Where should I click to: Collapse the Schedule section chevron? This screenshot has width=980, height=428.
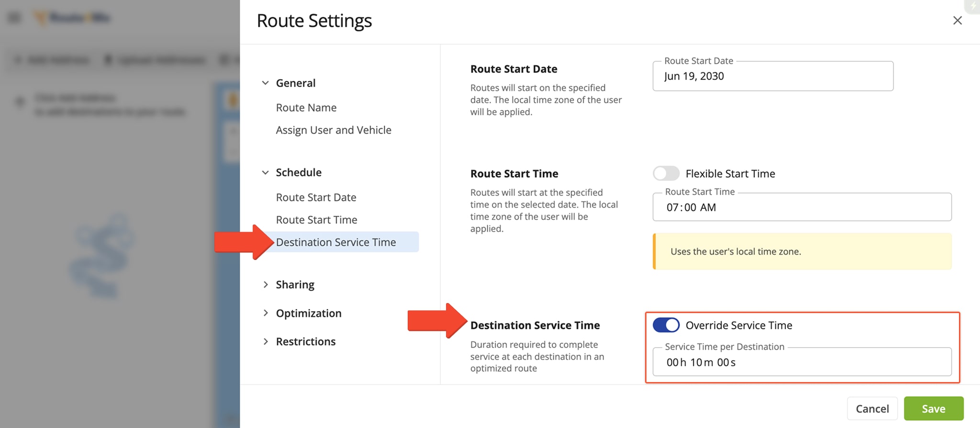coord(265,172)
